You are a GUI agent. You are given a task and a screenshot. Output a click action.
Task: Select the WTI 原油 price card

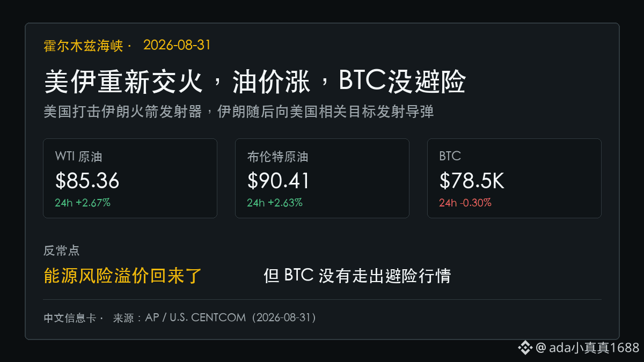coord(130,178)
